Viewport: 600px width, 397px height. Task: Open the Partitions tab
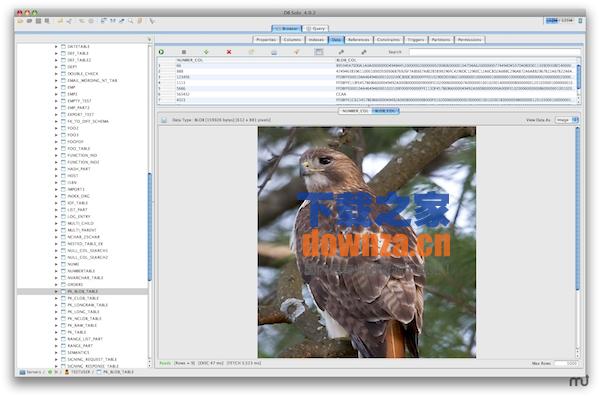tap(441, 39)
